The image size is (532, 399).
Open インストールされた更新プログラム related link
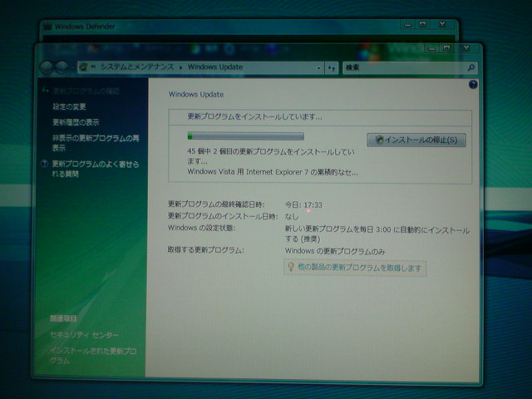pyautogui.click(x=92, y=356)
